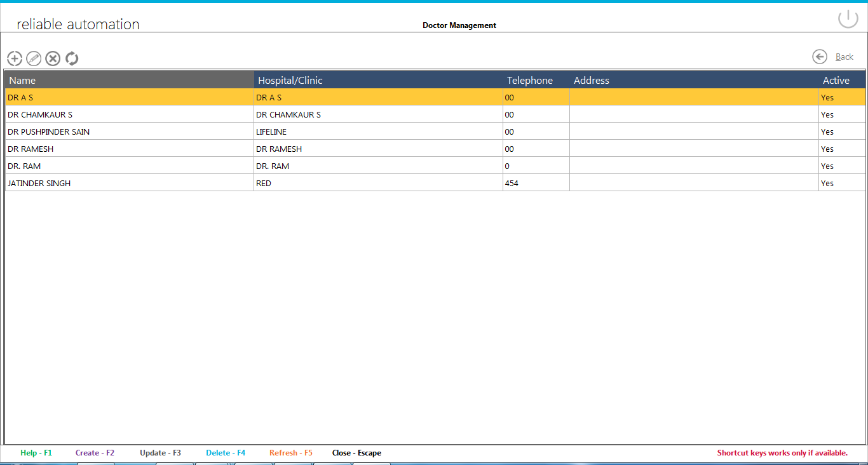Image resolution: width=868 pixels, height=465 pixels.
Task: Click the add new doctor plus icon
Action: (15, 58)
